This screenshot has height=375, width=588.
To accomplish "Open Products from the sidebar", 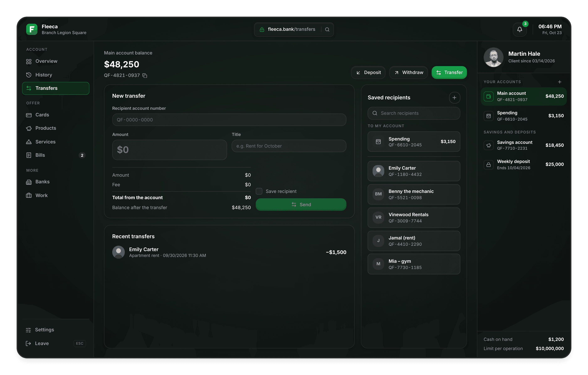I will pyautogui.click(x=56, y=128).
